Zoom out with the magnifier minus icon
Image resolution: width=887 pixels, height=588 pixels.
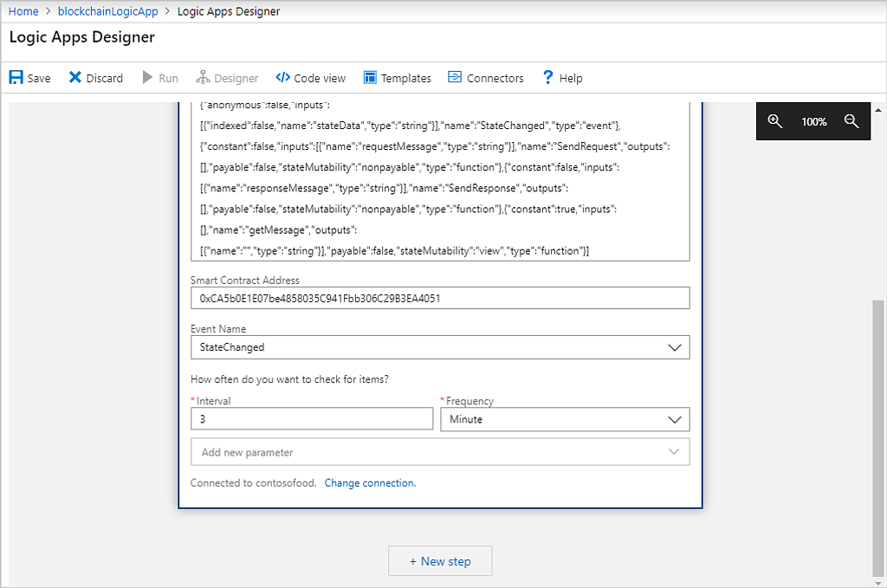point(851,122)
